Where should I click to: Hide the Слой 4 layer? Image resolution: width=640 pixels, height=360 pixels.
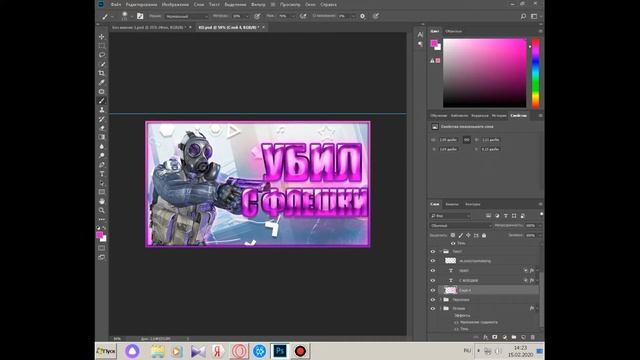pyautogui.click(x=433, y=290)
